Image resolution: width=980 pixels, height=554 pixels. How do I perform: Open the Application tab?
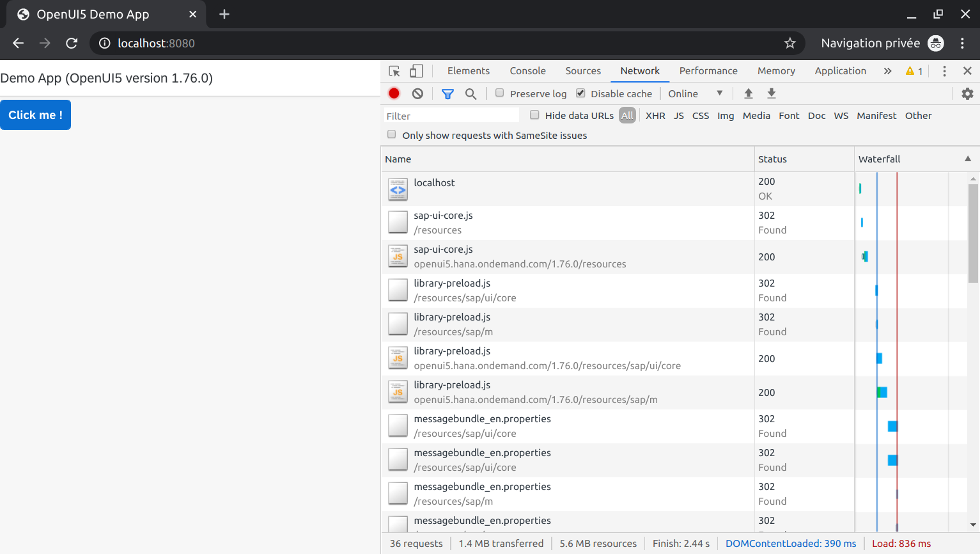click(840, 71)
